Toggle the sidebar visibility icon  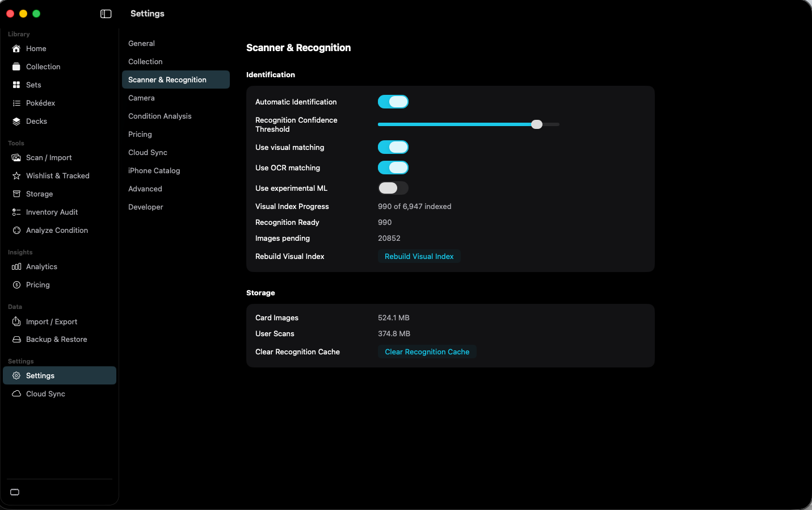[x=106, y=14]
